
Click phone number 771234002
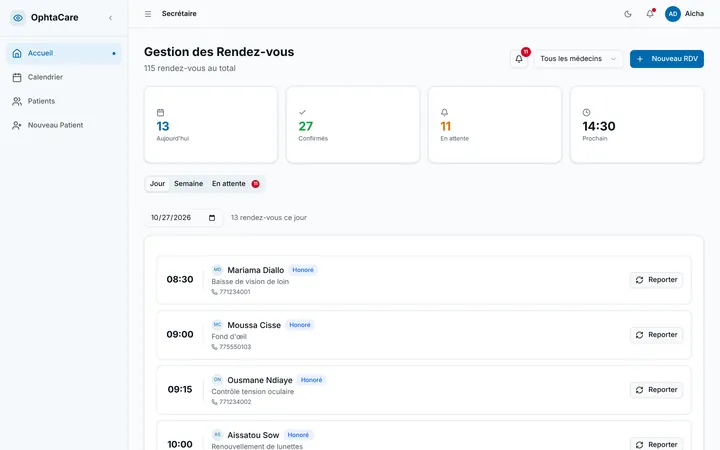click(x=235, y=402)
